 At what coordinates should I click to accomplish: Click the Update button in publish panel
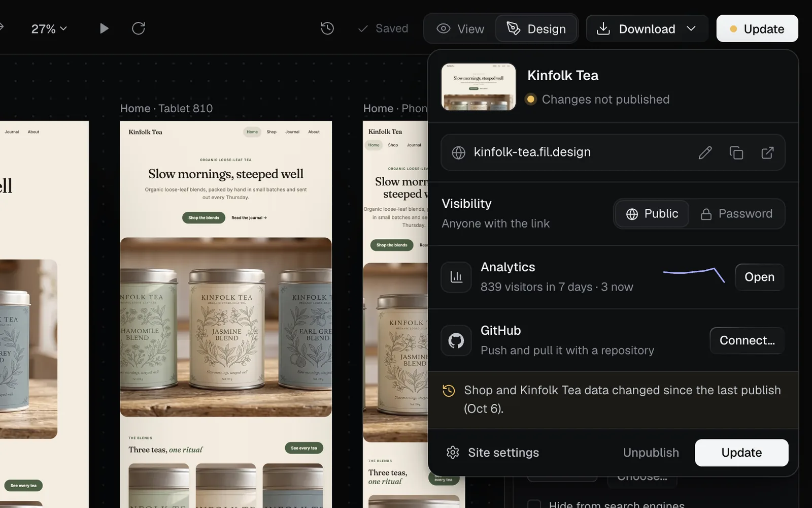tap(741, 453)
